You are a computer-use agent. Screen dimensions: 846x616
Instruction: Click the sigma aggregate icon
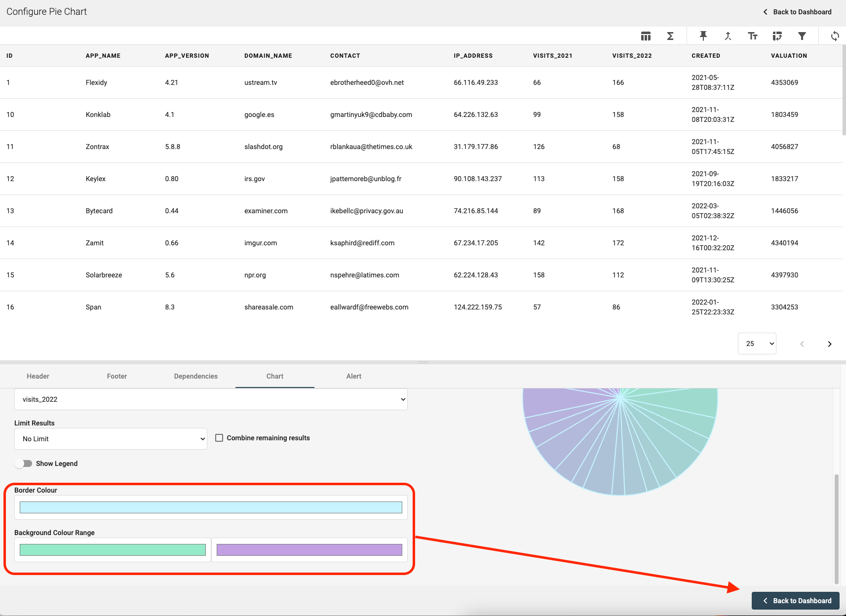pos(670,36)
